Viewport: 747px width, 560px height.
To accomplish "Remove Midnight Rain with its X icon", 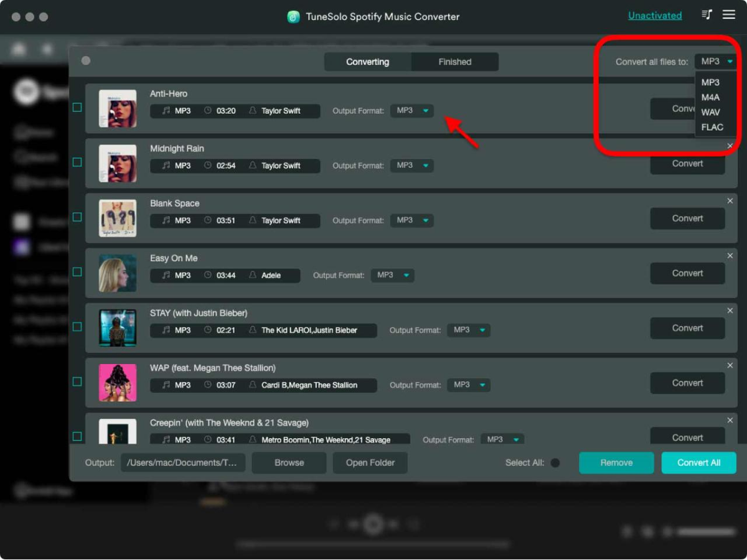I will click(x=730, y=146).
